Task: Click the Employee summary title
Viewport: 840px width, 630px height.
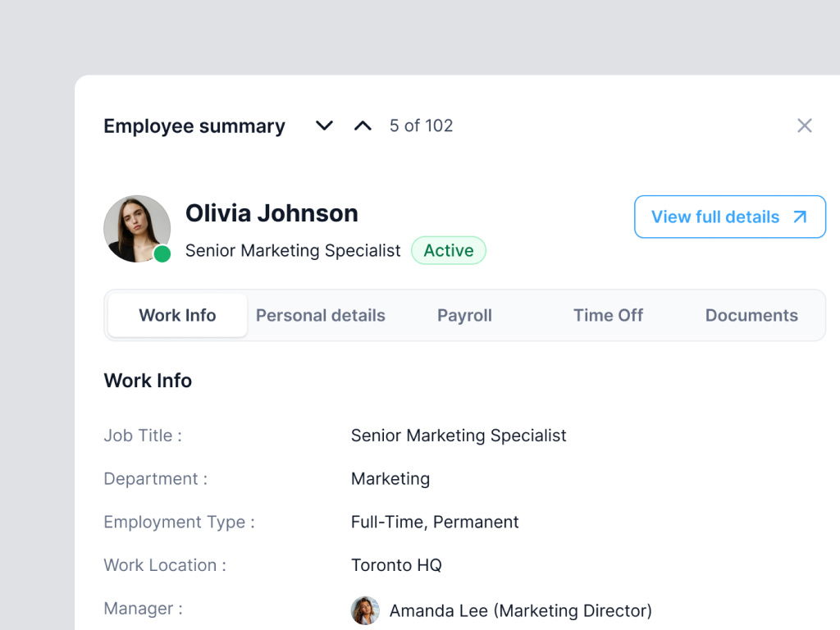Action: click(x=194, y=126)
